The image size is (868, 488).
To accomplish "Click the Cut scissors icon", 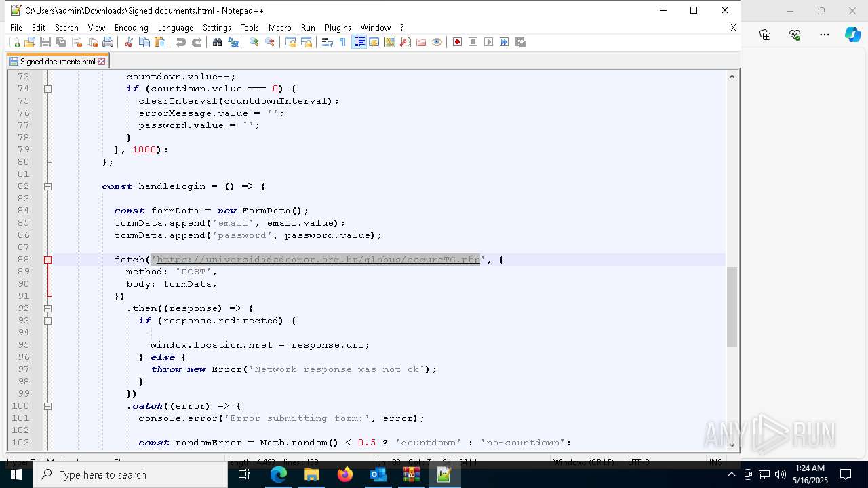I will click(128, 42).
